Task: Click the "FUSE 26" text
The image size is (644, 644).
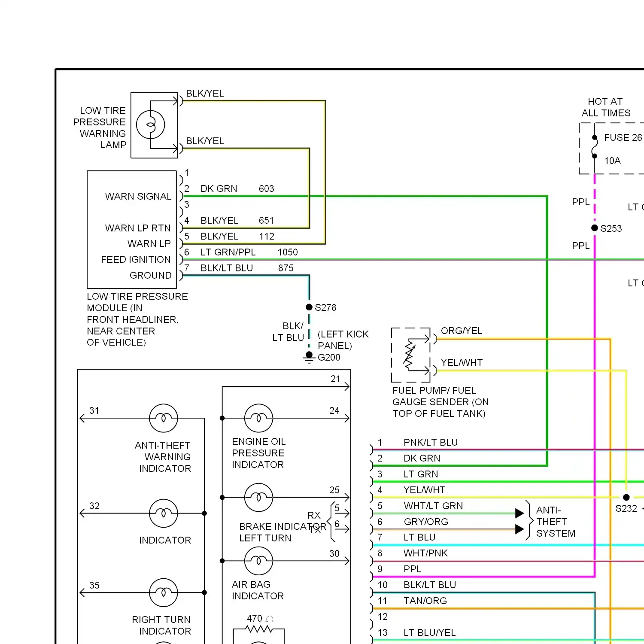Action: click(623, 137)
